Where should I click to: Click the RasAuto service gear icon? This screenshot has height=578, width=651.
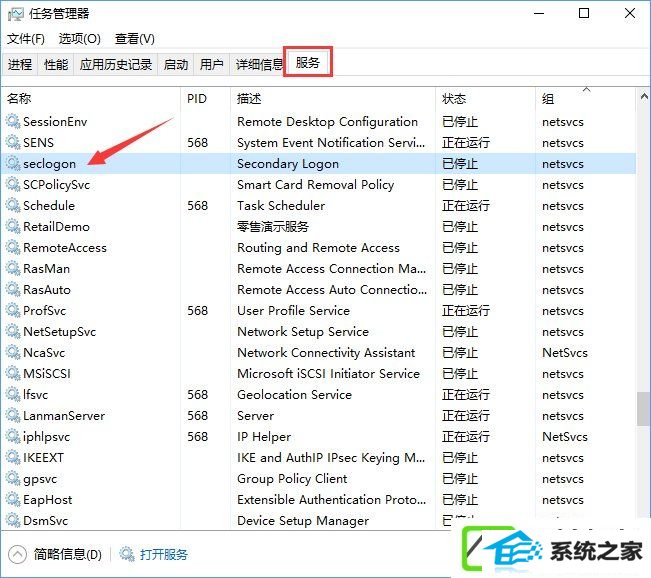click(13, 289)
